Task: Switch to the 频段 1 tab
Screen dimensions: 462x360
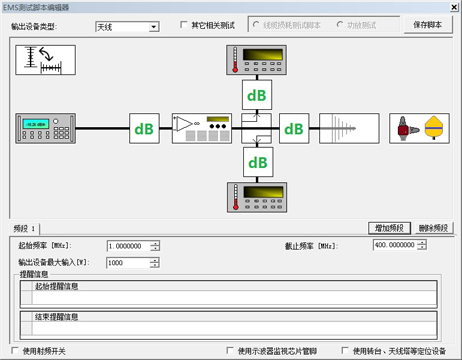Action: (25, 229)
